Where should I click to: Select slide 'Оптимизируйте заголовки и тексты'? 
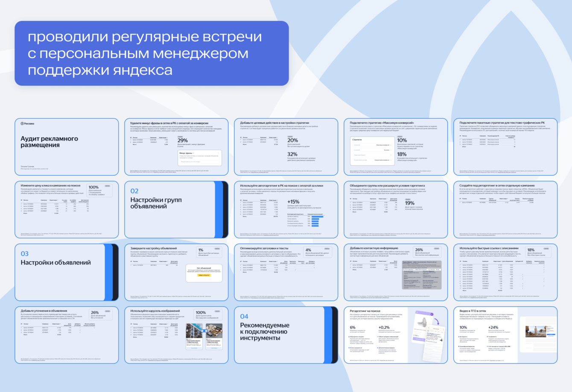286,272
